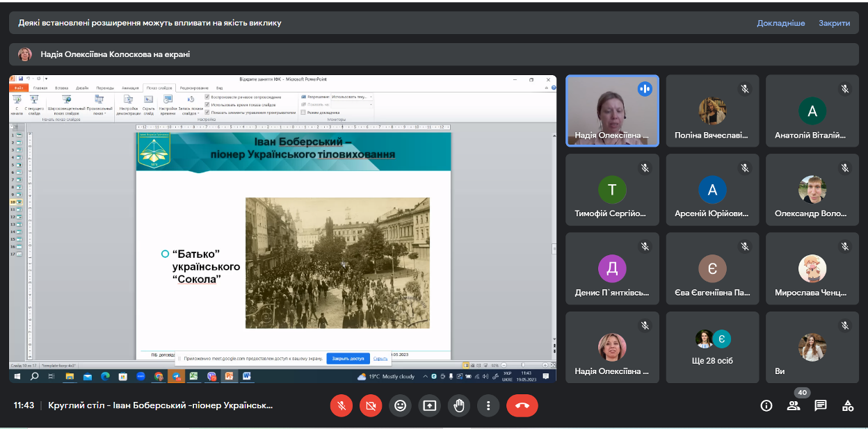Image resolution: width=868 pixels, height=429 pixels.
Task: Click the present screen icon
Action: [429, 405]
